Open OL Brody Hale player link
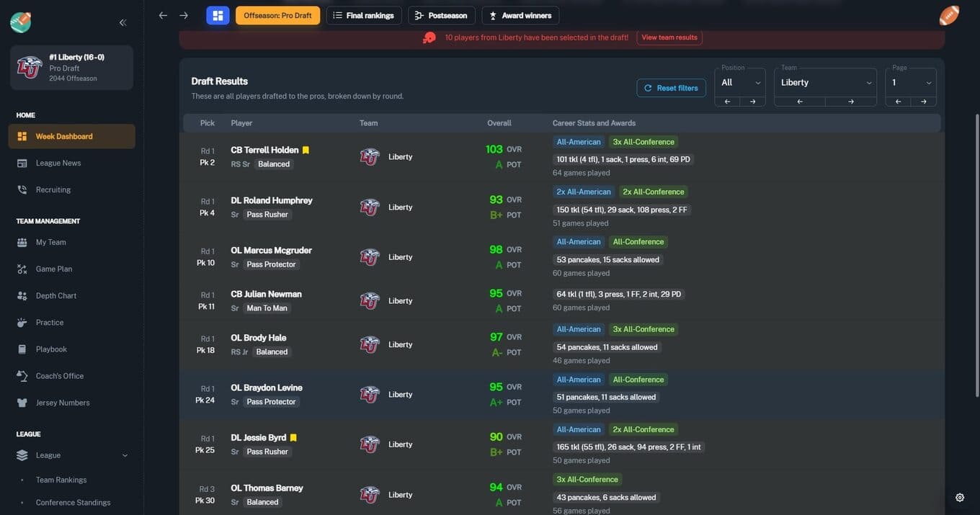The height and width of the screenshot is (515, 980). pos(259,338)
